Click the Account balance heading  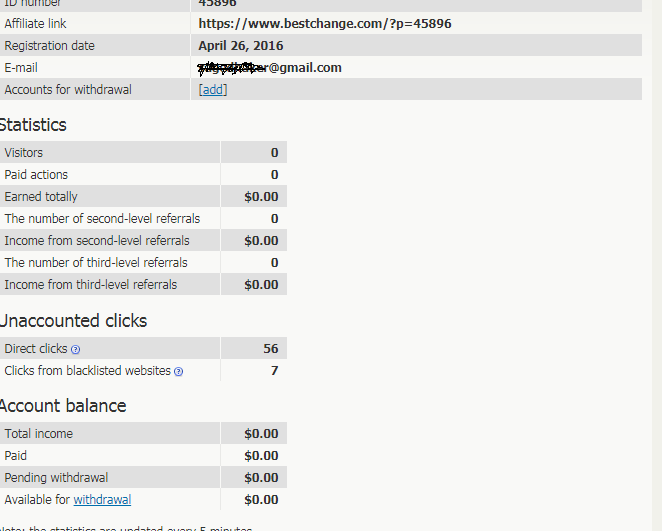pyautogui.click(x=63, y=406)
